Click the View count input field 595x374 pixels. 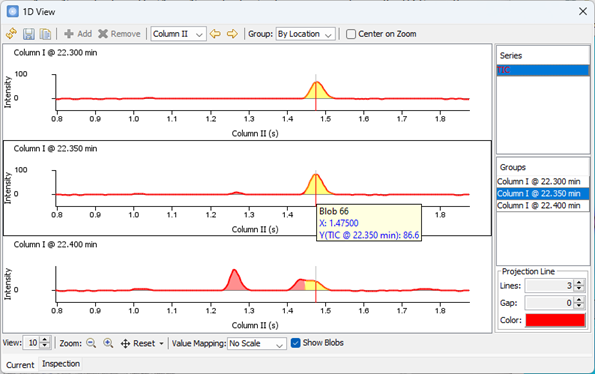[x=31, y=343]
